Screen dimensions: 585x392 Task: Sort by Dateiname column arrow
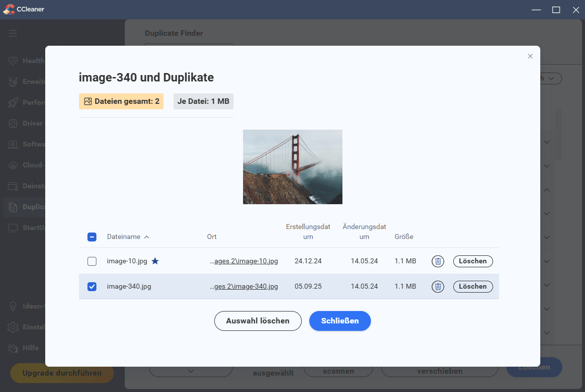[147, 237]
